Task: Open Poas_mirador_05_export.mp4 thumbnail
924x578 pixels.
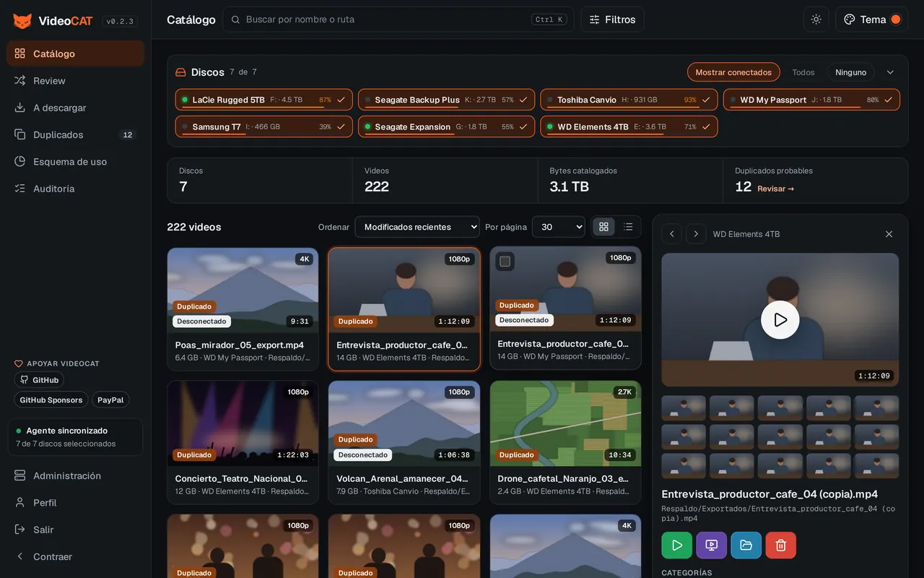Action: pos(243,290)
